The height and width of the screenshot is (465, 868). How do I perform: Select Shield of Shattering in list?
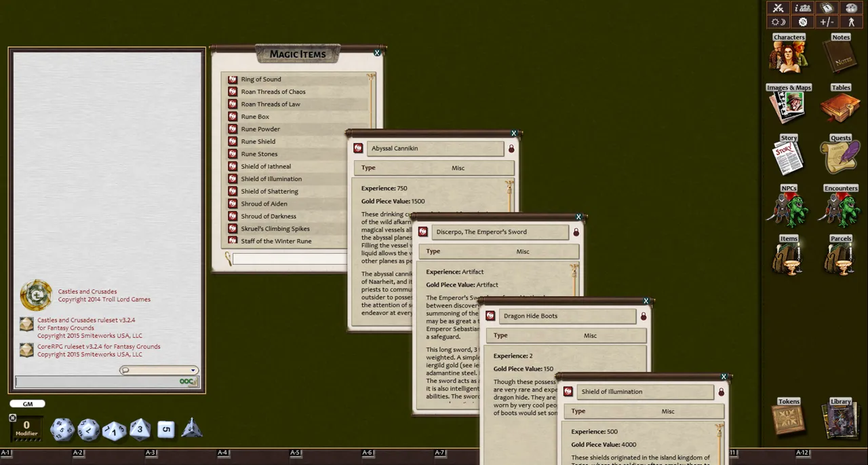(x=269, y=191)
